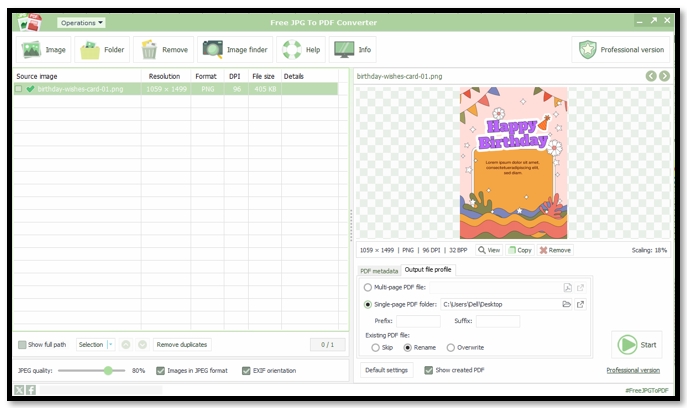Click the green Start play button
Image resolution: width=687 pixels, height=408 pixels.
tap(637, 344)
